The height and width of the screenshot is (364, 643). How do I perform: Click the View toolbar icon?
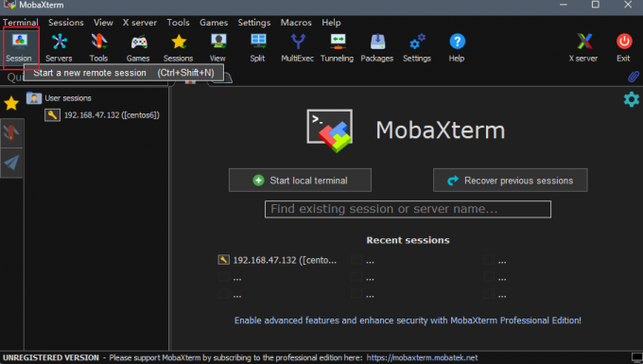pyautogui.click(x=217, y=47)
